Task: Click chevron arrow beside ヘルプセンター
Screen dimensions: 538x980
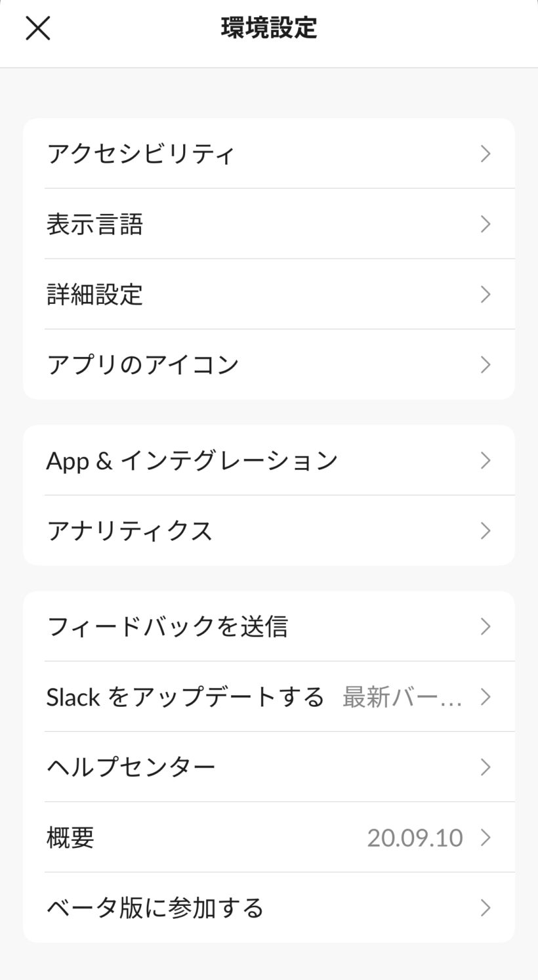Action: 486,767
